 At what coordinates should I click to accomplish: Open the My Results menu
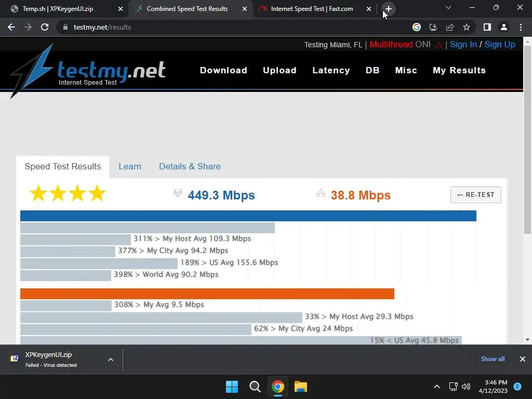pos(459,70)
